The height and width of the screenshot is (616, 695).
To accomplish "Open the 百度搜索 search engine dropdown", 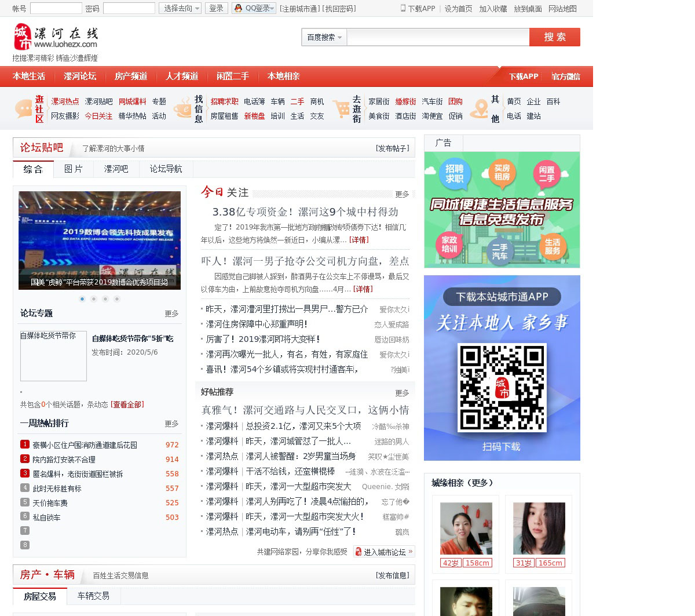I will coord(324,37).
